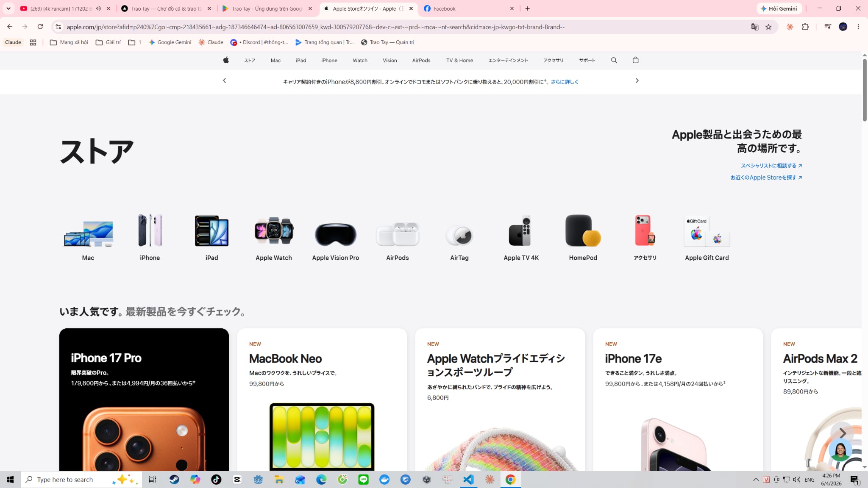Screen dimensions: 868x488
Task: Open TikTok from the taskbar
Action: point(216,480)
